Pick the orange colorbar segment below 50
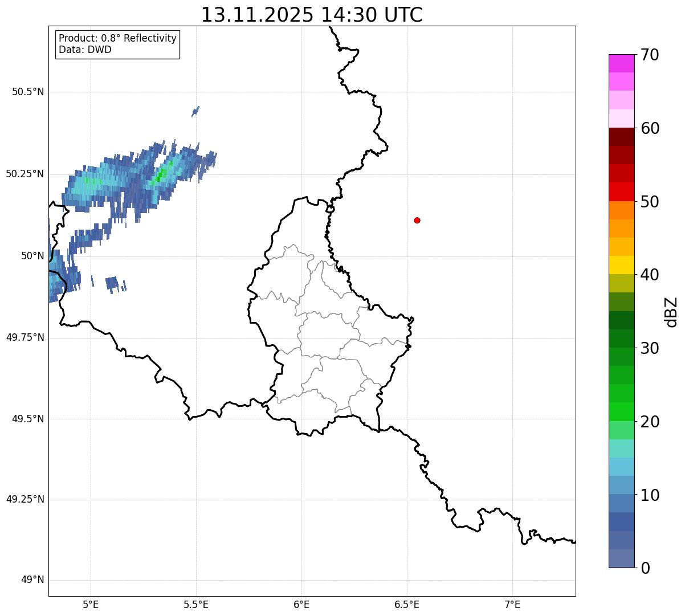Screen dimensions: 685x616 [x=621, y=210]
